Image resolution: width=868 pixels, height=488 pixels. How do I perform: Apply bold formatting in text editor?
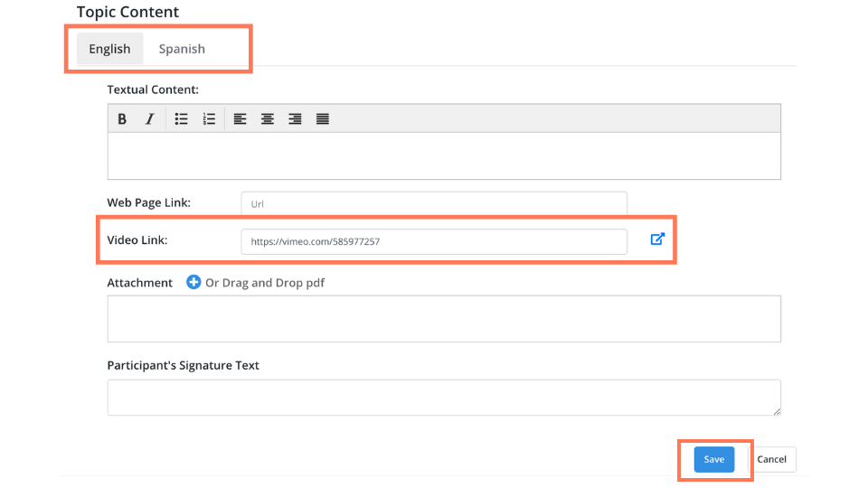click(122, 119)
